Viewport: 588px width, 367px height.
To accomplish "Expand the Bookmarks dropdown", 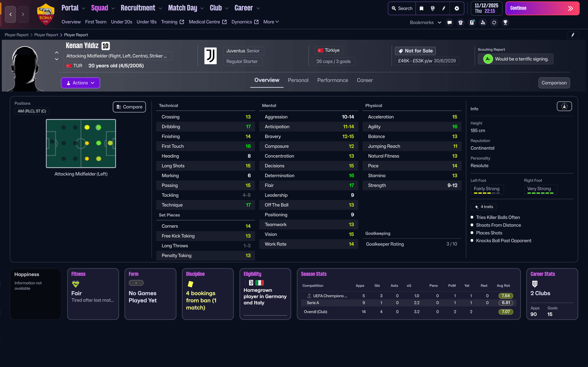I will 425,22.
